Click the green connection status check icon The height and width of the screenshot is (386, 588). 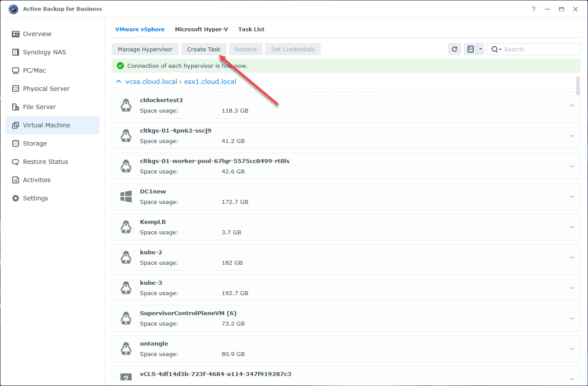tap(120, 66)
